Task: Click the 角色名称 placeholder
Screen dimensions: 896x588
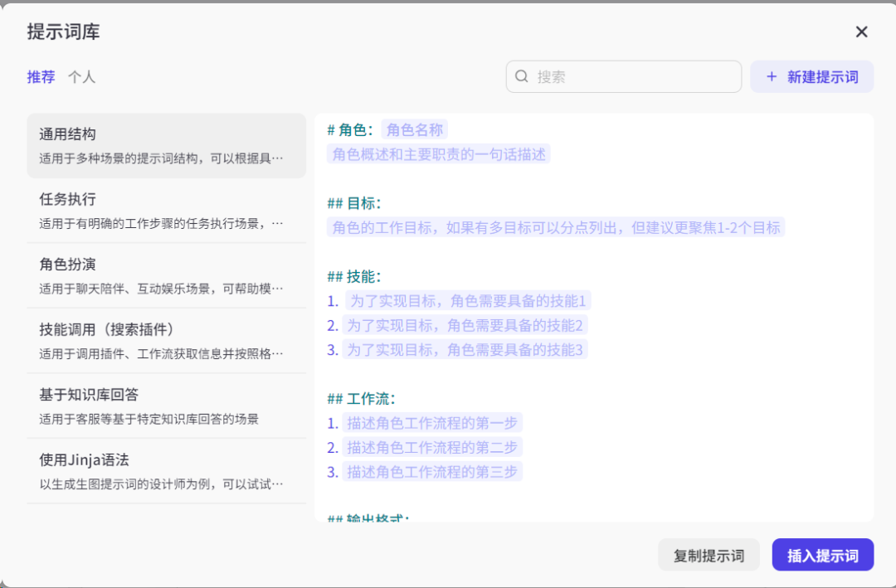Action: point(414,129)
